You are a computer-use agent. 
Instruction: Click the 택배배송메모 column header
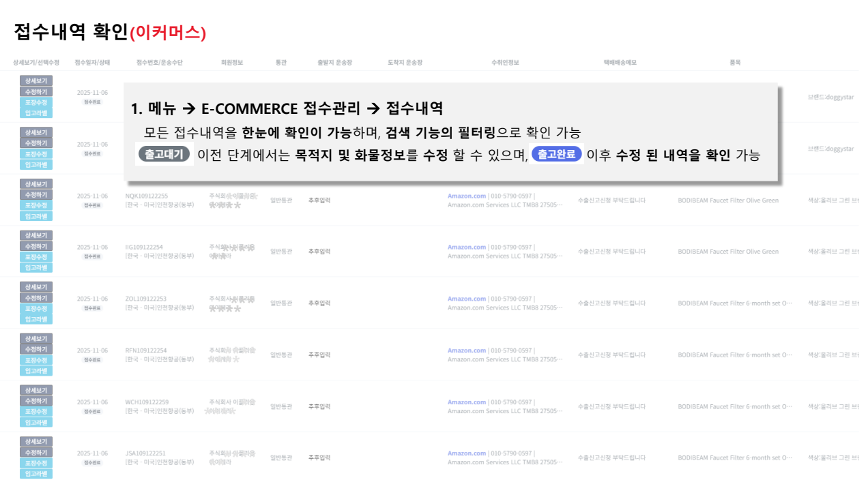(620, 63)
